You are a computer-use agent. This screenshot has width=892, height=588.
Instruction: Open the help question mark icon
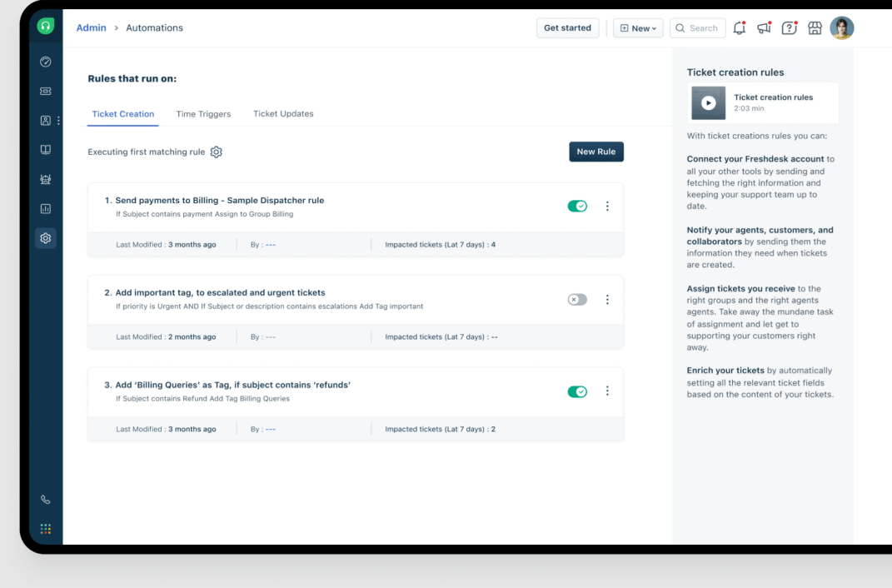point(789,27)
